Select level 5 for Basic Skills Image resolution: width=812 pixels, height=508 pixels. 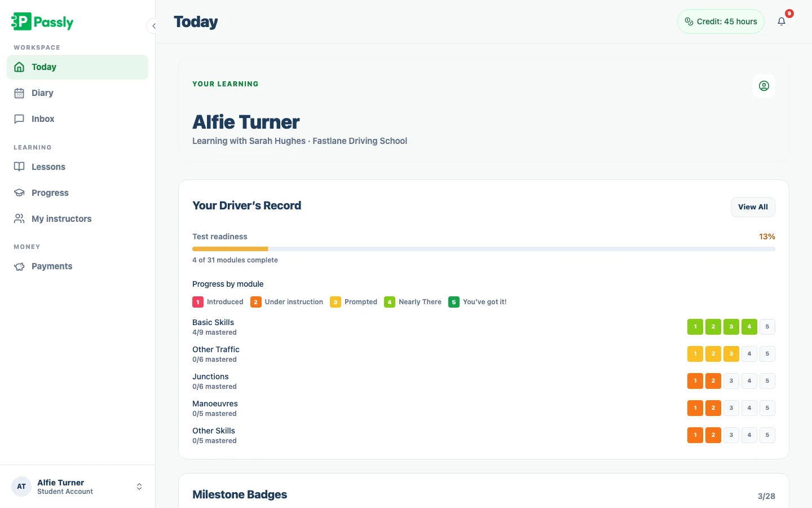[x=767, y=327]
